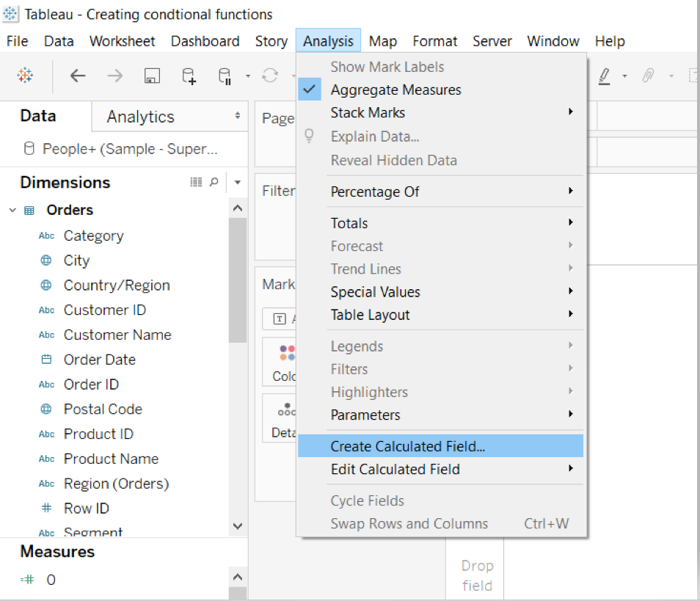Screen dimensions: 700x601
Task: Click the Abc icon beside Customer Name
Action: pyautogui.click(x=46, y=335)
